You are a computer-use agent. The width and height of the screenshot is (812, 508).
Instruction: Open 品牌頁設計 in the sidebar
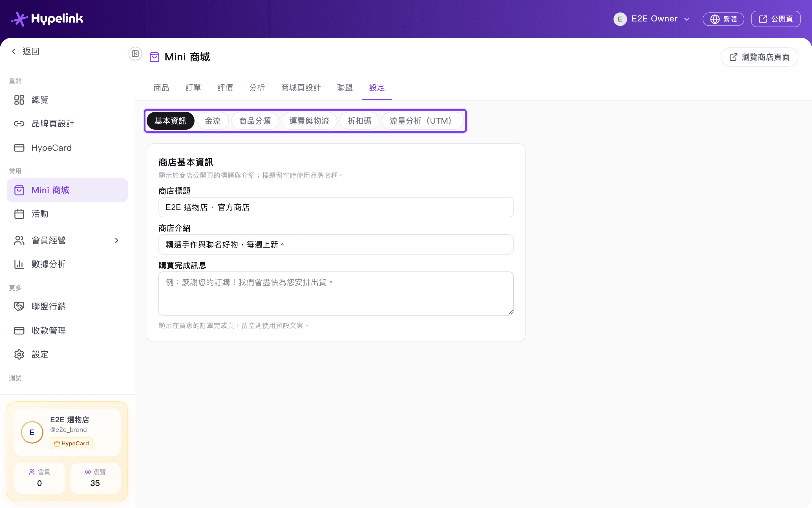pos(67,124)
